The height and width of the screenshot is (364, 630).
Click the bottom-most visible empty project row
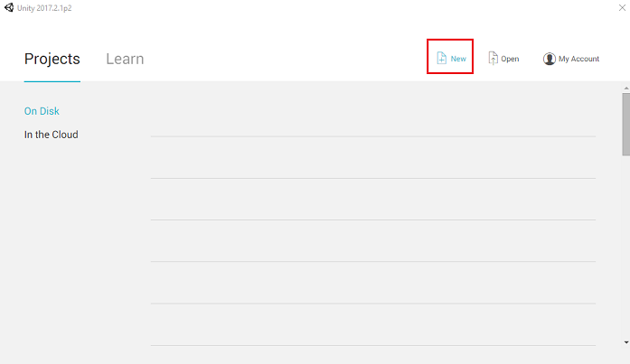(372, 324)
